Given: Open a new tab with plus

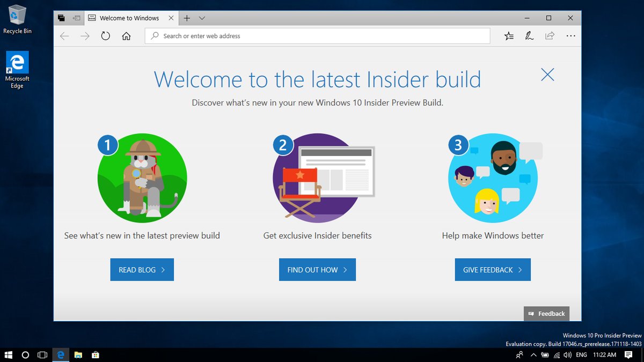Looking at the screenshot, I should pyautogui.click(x=187, y=18).
